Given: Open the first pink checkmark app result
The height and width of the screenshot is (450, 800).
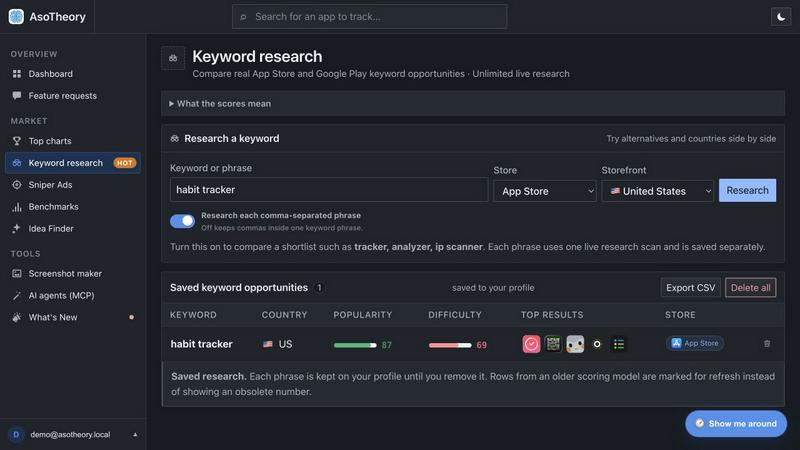Looking at the screenshot, I should click(531, 344).
